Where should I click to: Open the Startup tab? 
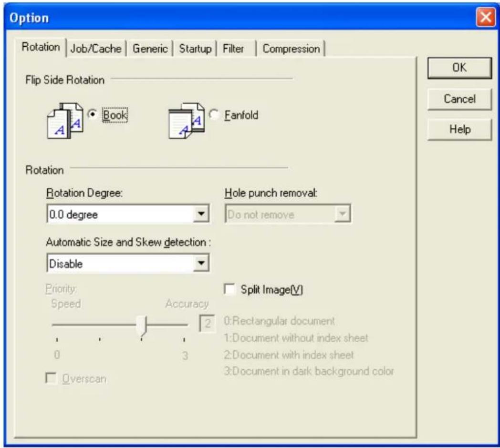coord(195,49)
